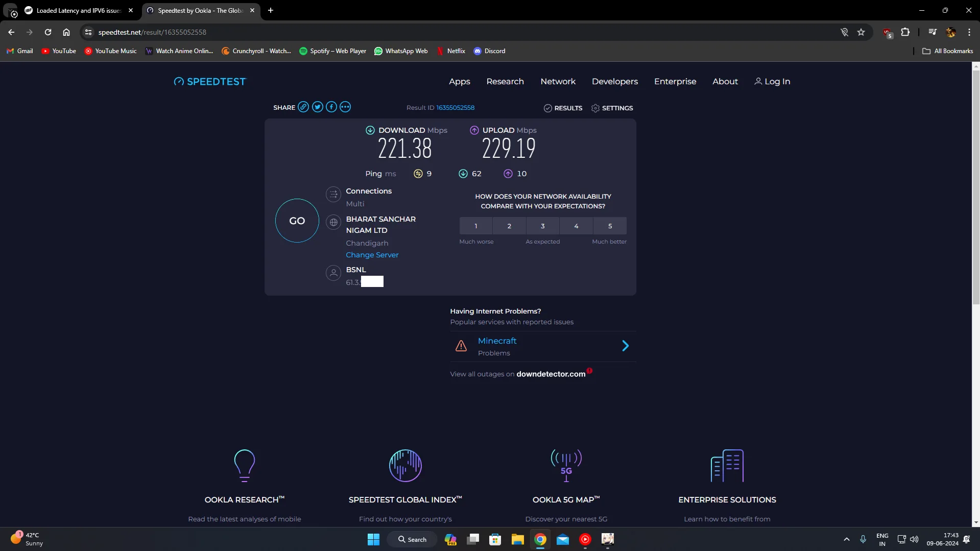980x551 pixels.
Task: Show hidden system tray icons
Action: click(x=846, y=539)
